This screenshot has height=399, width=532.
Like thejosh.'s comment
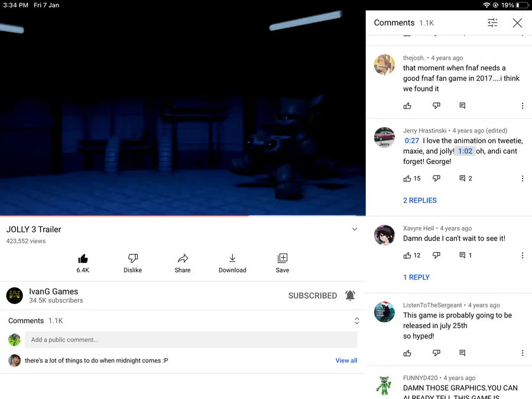407,106
